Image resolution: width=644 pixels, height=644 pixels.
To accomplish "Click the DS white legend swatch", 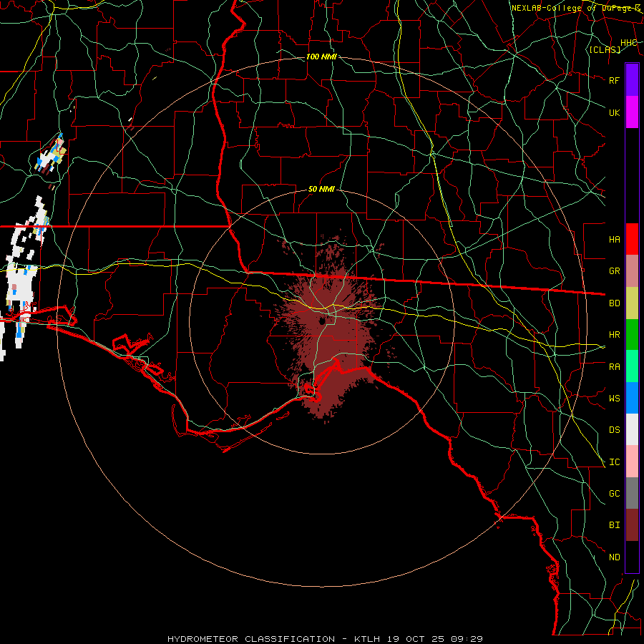I will [632, 429].
